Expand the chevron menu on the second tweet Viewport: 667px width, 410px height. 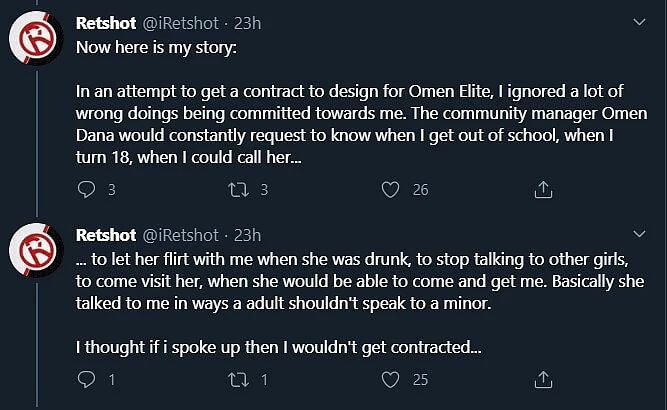[639, 233]
